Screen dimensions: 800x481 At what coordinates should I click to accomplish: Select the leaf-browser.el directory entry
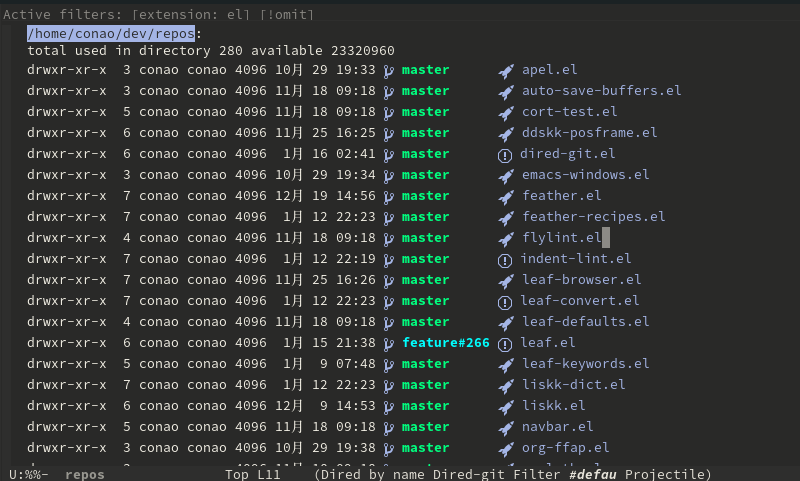coord(581,280)
